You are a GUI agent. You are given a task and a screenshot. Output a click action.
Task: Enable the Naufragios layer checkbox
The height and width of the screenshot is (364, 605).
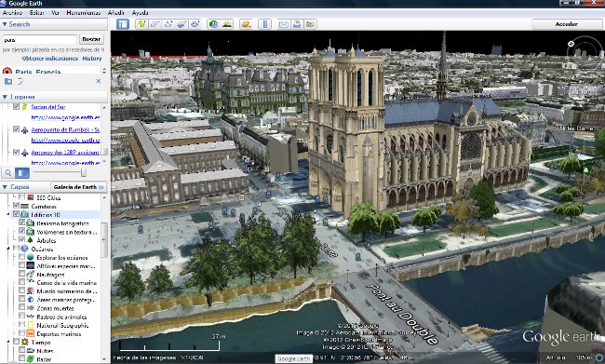22,274
